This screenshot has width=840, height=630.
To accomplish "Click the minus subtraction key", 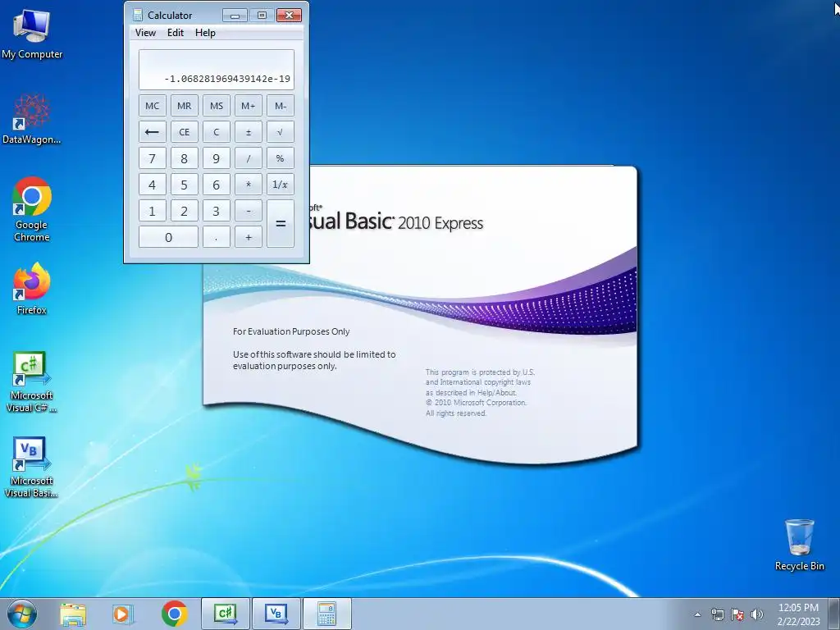I will coord(248,211).
